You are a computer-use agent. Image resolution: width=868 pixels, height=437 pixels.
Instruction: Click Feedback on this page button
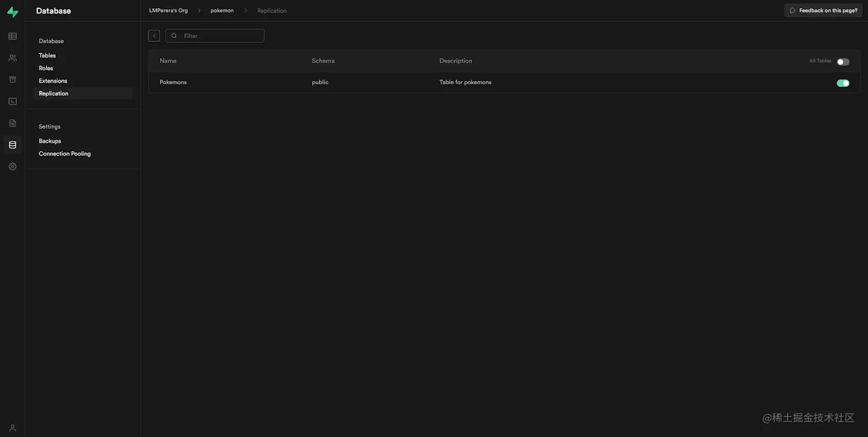823,10
